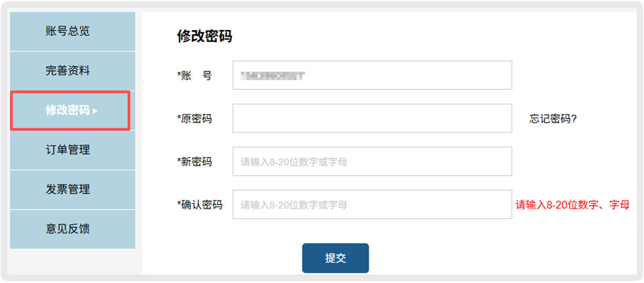This screenshot has height=283, width=644.
Task: Click the *确认密码 field label
Action: 200,204
